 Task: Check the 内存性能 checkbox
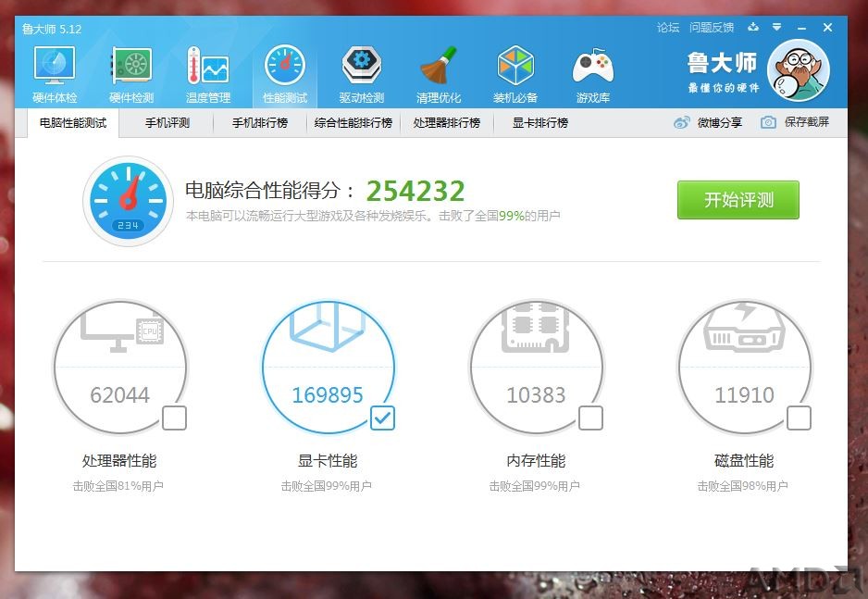point(590,418)
